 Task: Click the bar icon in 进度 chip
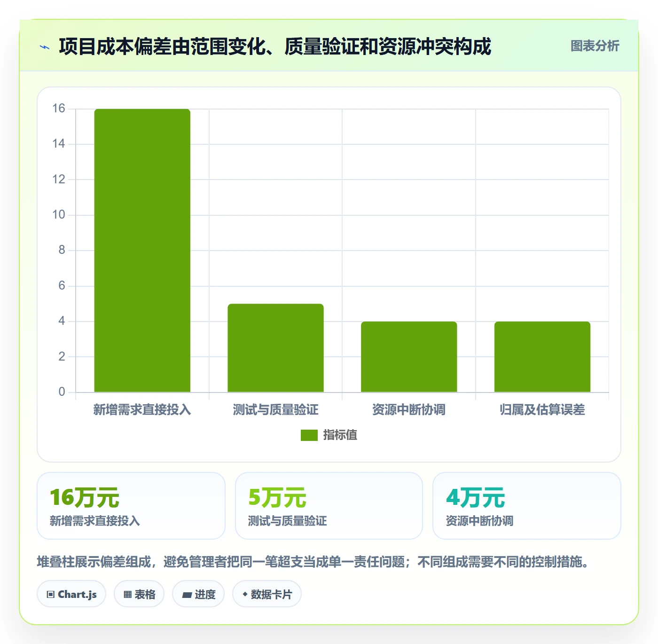pyautogui.click(x=187, y=595)
